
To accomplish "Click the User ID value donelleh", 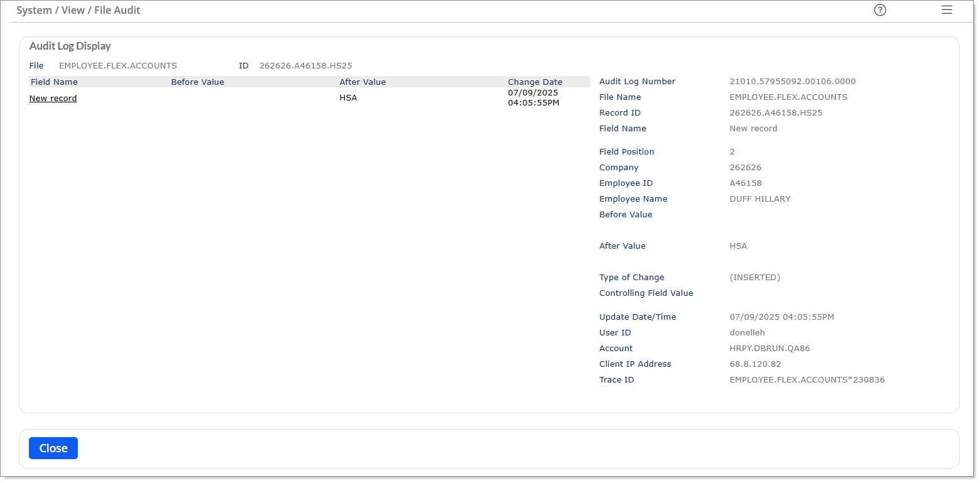I will pos(747,332).
